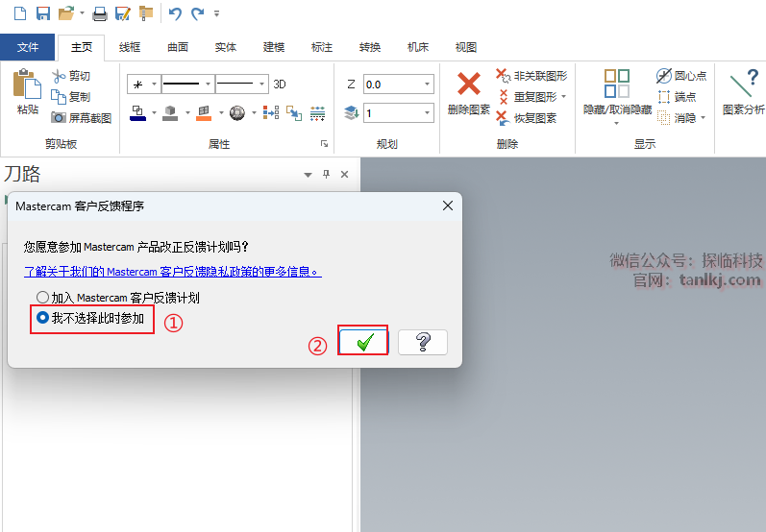Click the Center point (圆心点) icon
The height and width of the screenshot is (532, 766).
click(664, 76)
